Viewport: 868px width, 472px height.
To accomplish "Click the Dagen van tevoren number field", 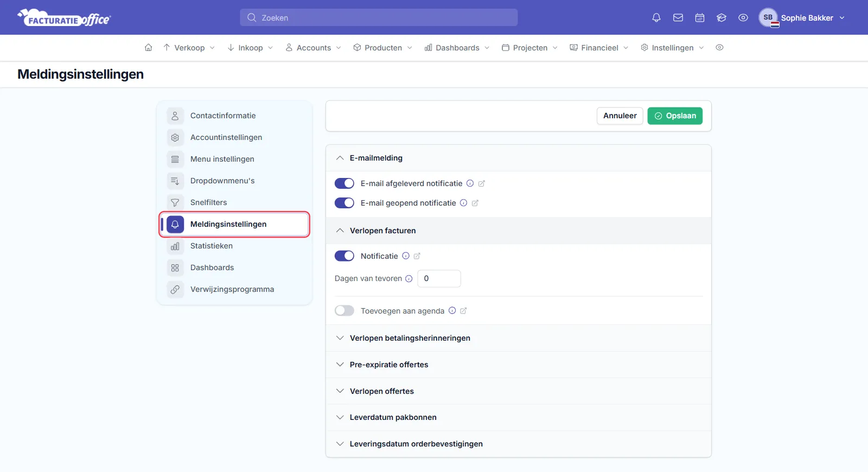I will click(x=439, y=278).
